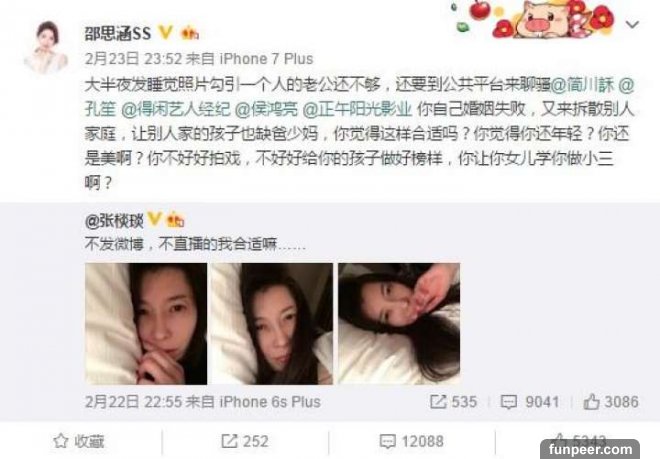Click the verified V badge next to 张棪琰
Image resolution: width=660 pixels, height=459 pixels.
tap(154, 219)
